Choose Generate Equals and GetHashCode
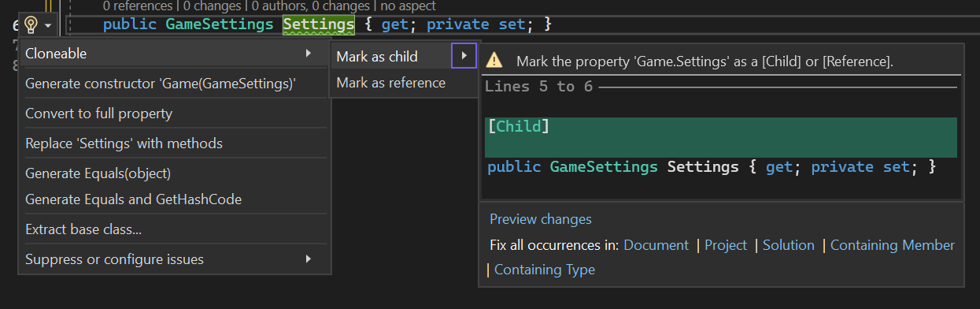This screenshot has height=309, width=980. pyautogui.click(x=174, y=199)
